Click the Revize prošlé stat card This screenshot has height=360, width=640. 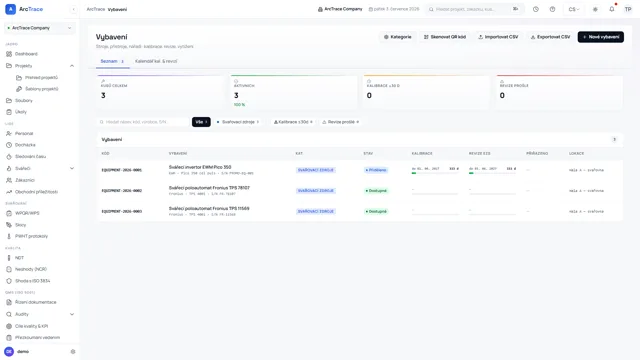pyautogui.click(x=560, y=92)
